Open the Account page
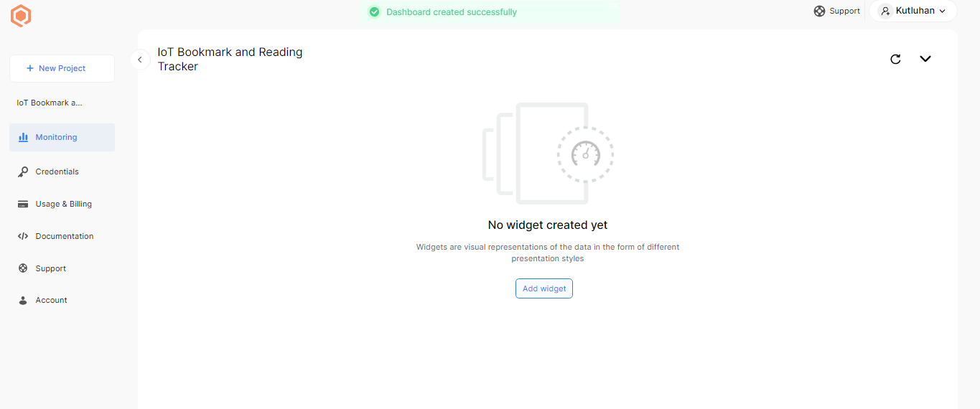This screenshot has height=409, width=980. (51, 300)
